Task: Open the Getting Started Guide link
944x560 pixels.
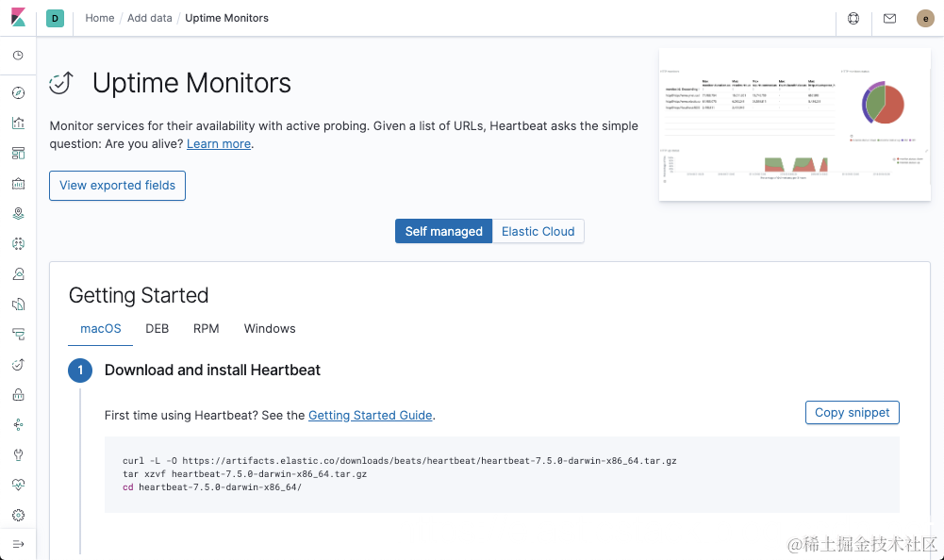Action: 371,416
